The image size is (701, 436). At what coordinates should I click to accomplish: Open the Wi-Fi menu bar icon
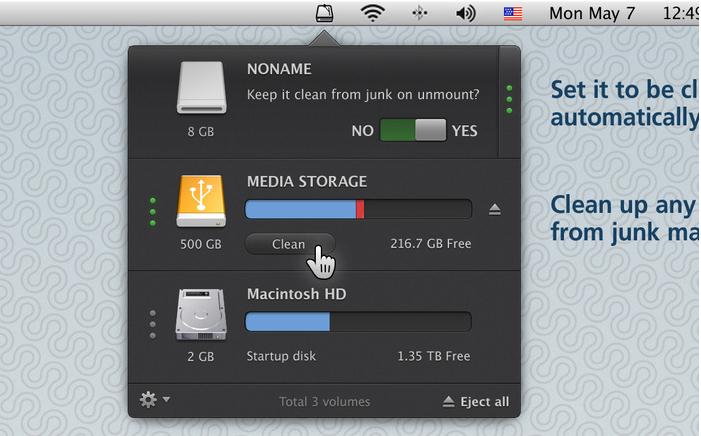tap(373, 13)
